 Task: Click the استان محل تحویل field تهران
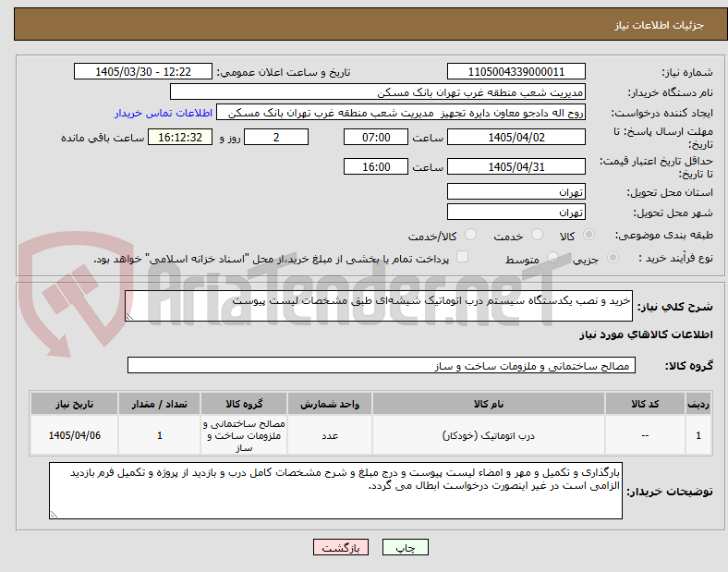coord(516,191)
